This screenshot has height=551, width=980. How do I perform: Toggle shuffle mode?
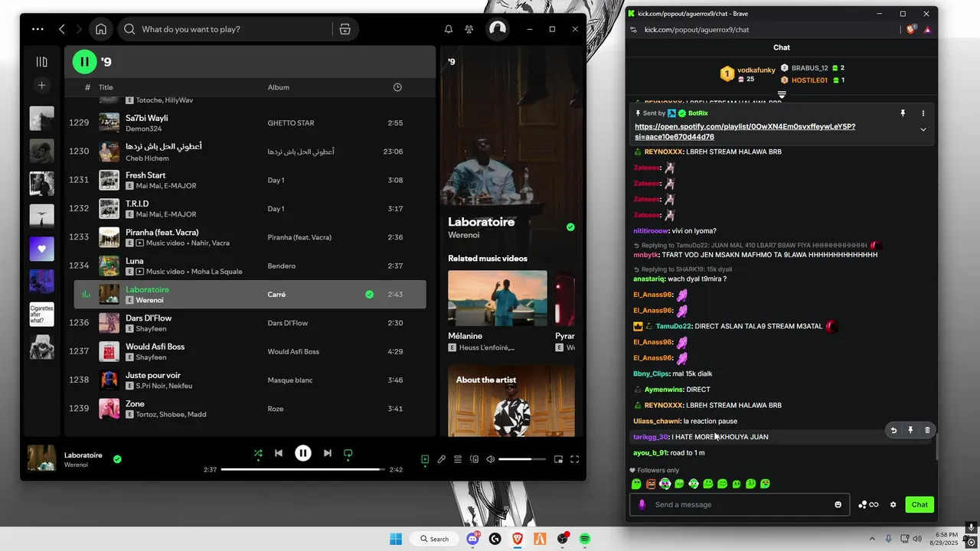tap(258, 453)
